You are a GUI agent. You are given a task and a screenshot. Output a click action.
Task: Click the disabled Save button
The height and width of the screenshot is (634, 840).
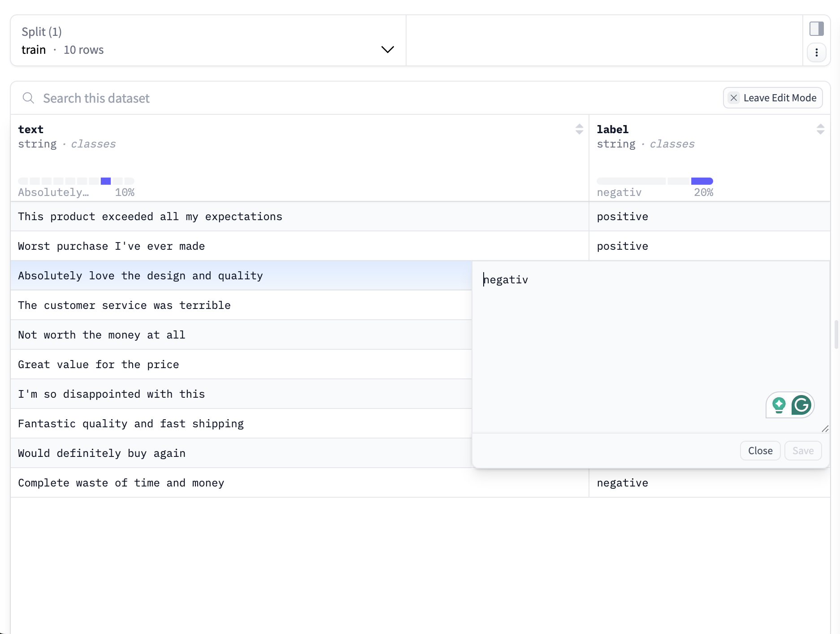[x=802, y=451]
